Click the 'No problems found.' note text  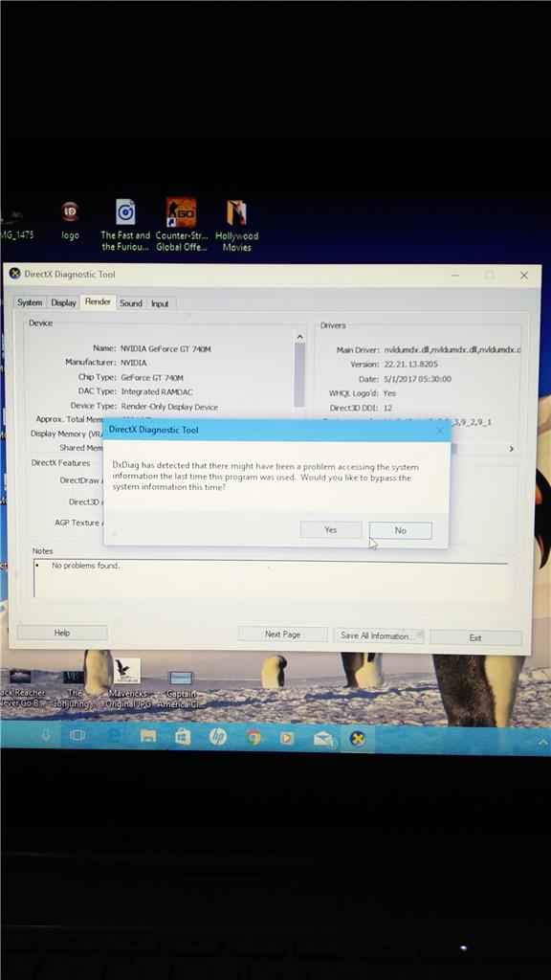pos(85,566)
